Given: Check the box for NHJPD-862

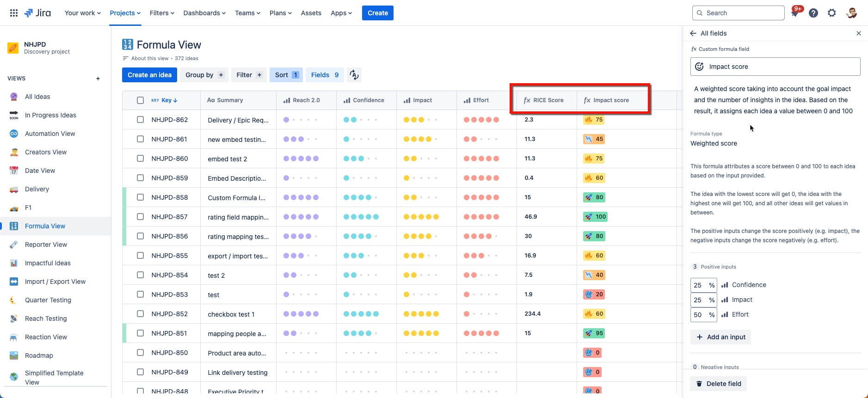Looking at the screenshot, I should 141,120.
